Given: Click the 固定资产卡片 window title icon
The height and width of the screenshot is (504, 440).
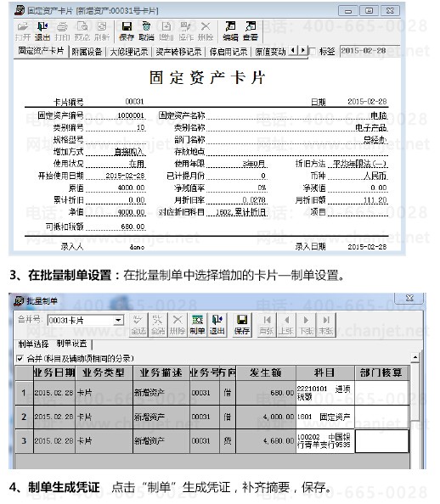Looking at the screenshot, I should pos(20,10).
